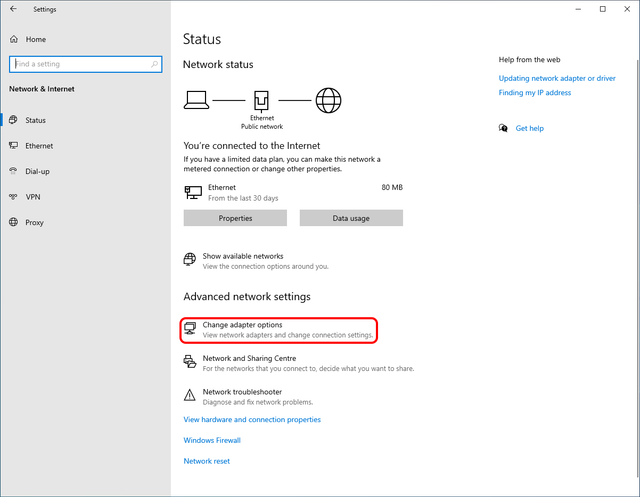Screen dimensions: 640x497
Task: Click the Network troubleshooter warning icon
Action: click(x=190, y=396)
